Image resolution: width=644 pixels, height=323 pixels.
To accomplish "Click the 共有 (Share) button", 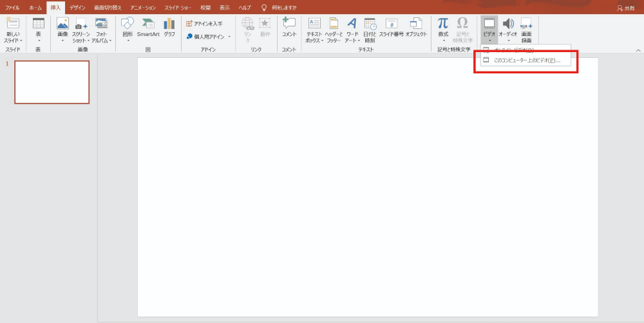I will coord(625,8).
